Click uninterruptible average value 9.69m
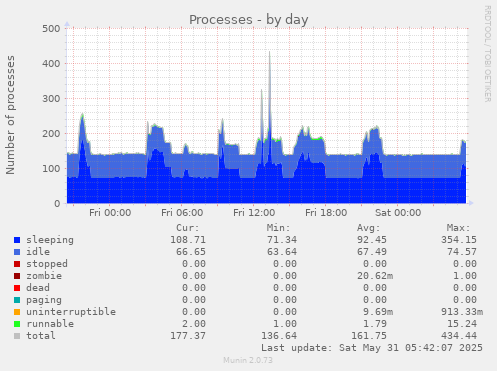 pos(378,312)
